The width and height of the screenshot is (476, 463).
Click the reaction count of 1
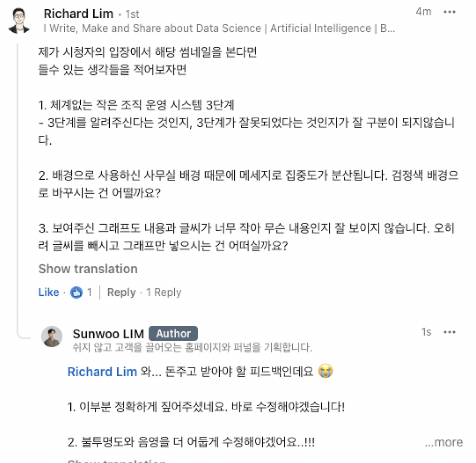(x=89, y=292)
